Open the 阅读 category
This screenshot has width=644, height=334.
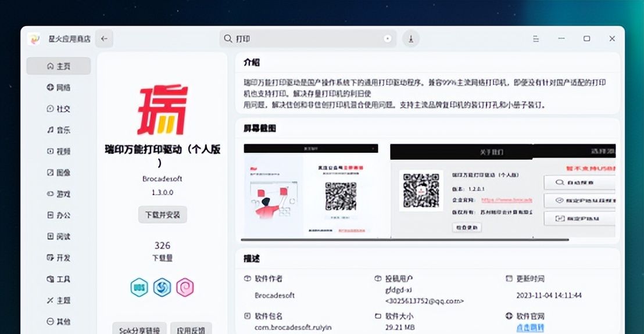(x=58, y=236)
